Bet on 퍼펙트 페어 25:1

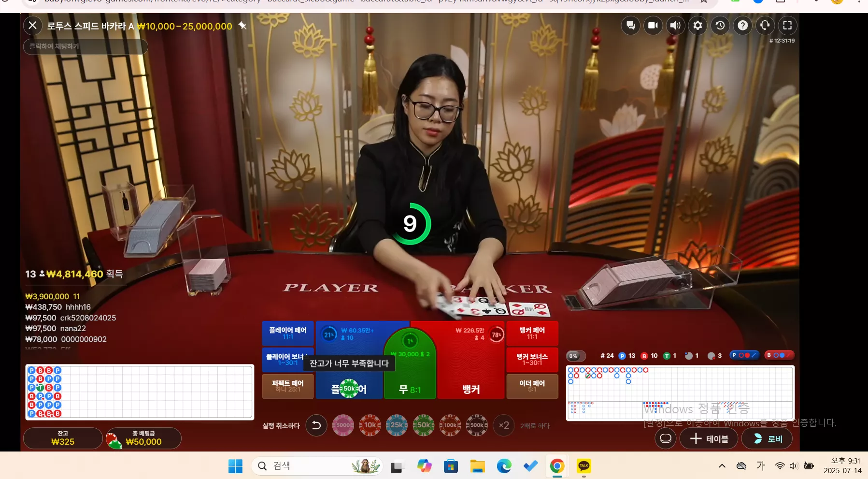(288, 386)
